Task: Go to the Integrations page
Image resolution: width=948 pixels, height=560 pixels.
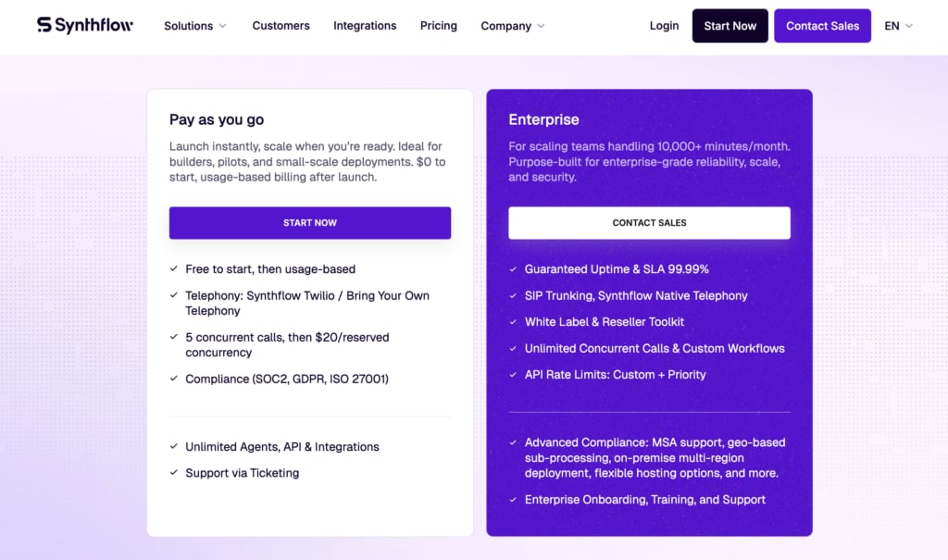Action: 365,25
